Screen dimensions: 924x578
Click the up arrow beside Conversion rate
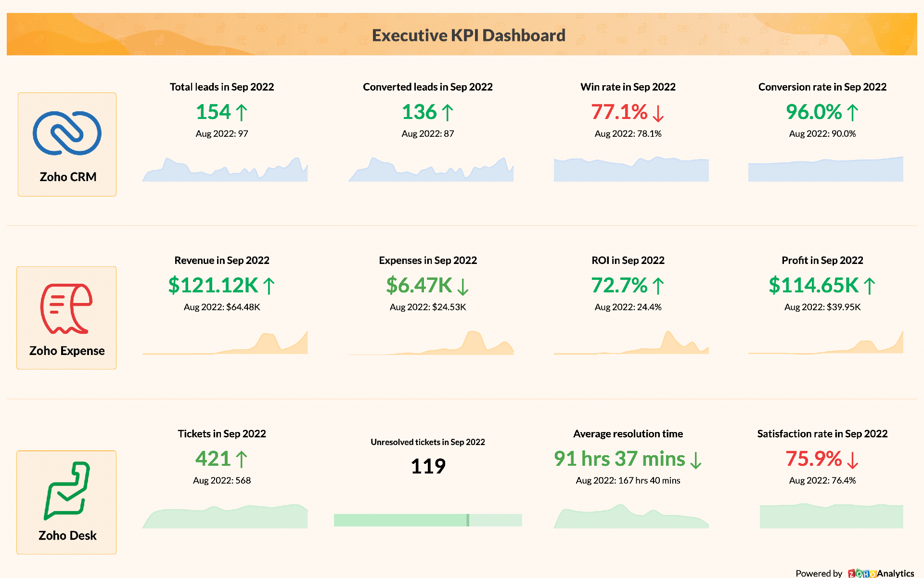[x=852, y=113]
